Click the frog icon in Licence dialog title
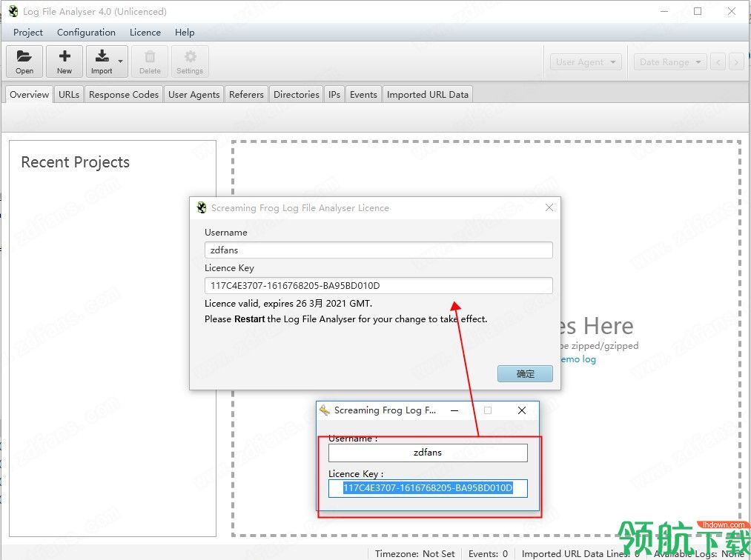Viewport: 751px width, 560px height. (x=202, y=207)
